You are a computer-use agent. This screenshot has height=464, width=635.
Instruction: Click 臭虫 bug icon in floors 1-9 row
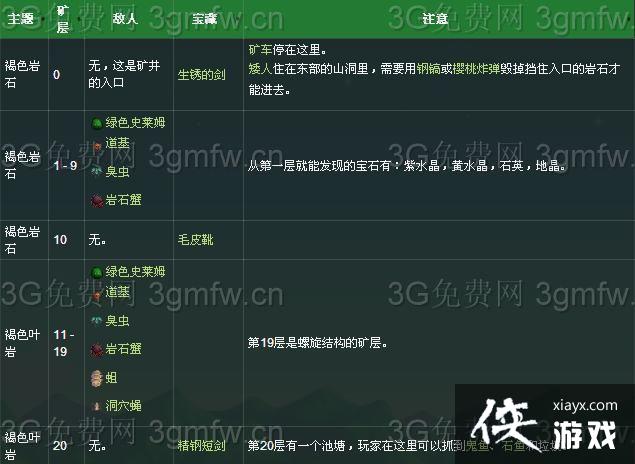click(x=96, y=172)
